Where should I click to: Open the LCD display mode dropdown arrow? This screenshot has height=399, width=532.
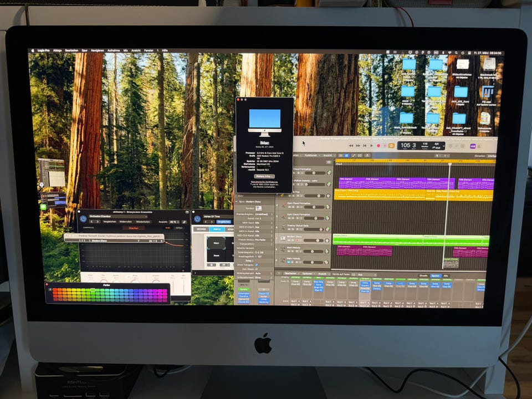pyautogui.click(x=444, y=146)
